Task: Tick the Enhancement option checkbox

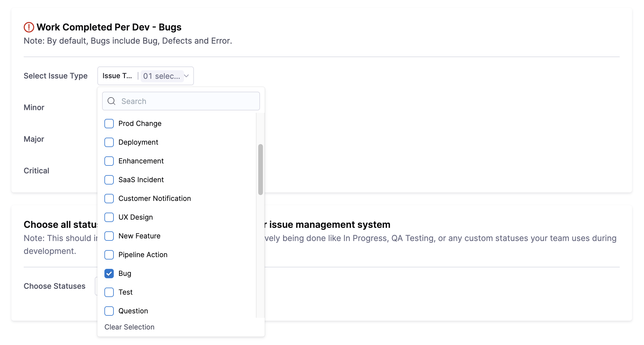Action: click(x=109, y=161)
